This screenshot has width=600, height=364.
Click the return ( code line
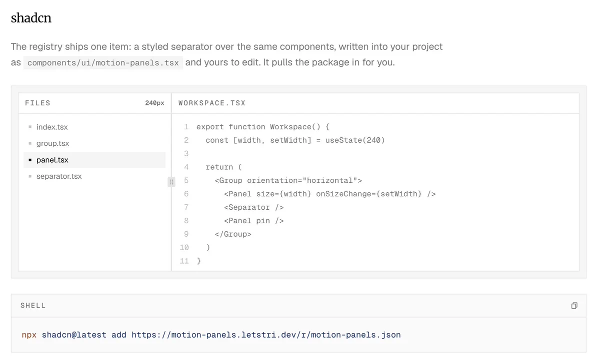(x=223, y=167)
